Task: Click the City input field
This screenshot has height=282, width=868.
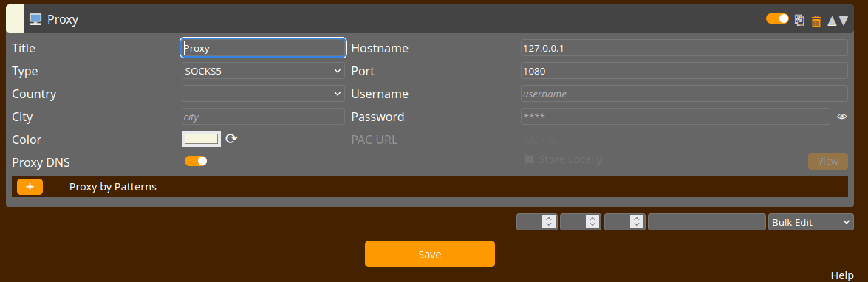Action: coord(264,117)
